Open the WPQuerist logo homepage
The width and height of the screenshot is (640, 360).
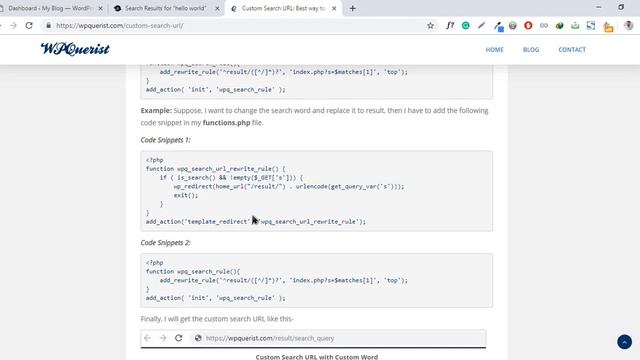(x=75, y=49)
